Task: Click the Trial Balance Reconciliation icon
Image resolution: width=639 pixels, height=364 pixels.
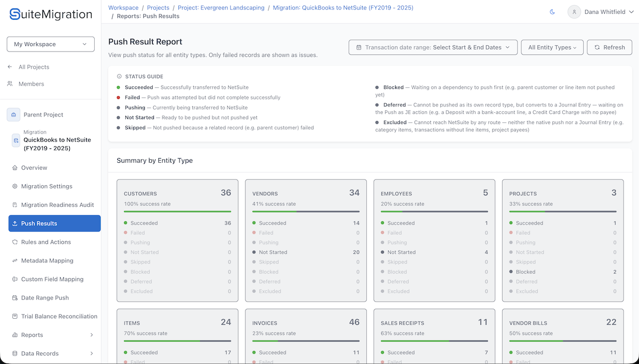Action: tap(15, 317)
